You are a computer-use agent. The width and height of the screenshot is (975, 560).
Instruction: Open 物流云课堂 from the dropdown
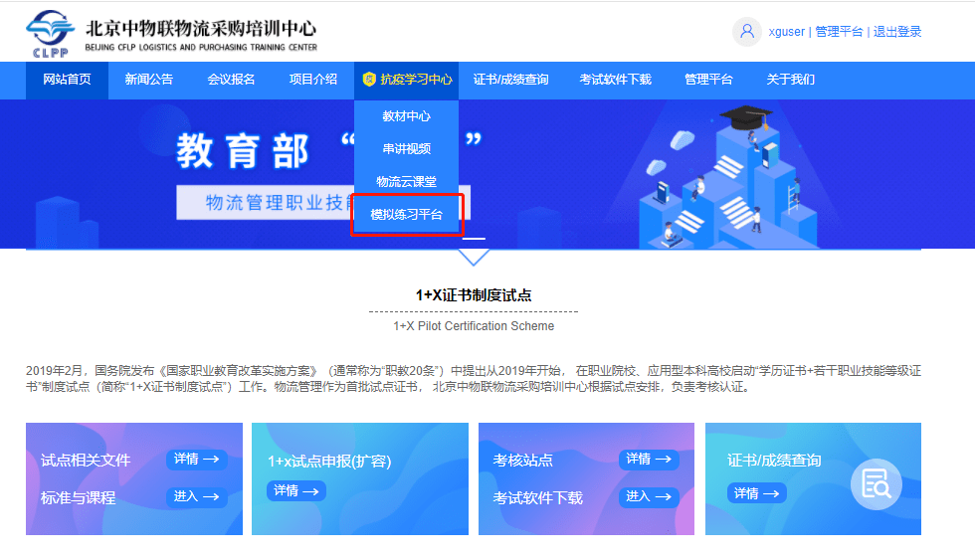coord(406,182)
